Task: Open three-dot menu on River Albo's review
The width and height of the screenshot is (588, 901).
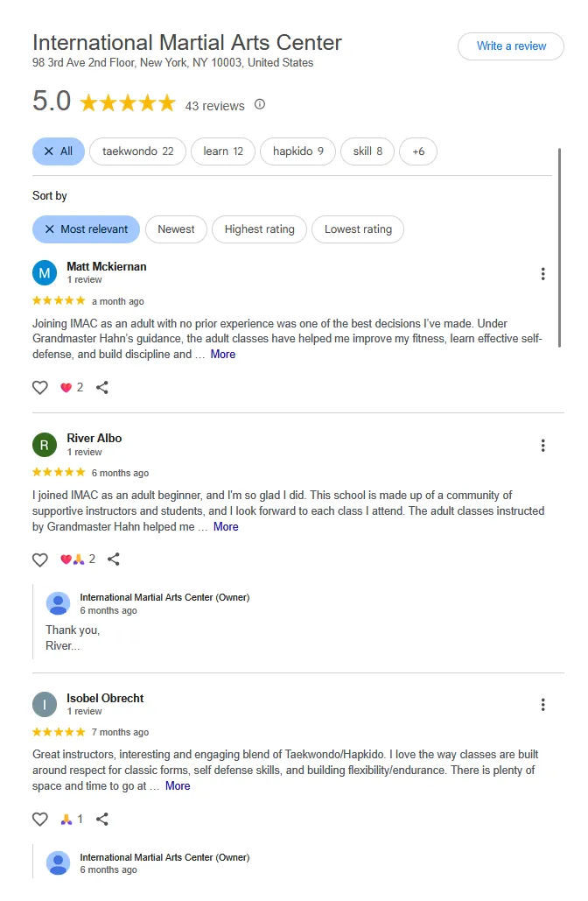Action: (x=542, y=446)
